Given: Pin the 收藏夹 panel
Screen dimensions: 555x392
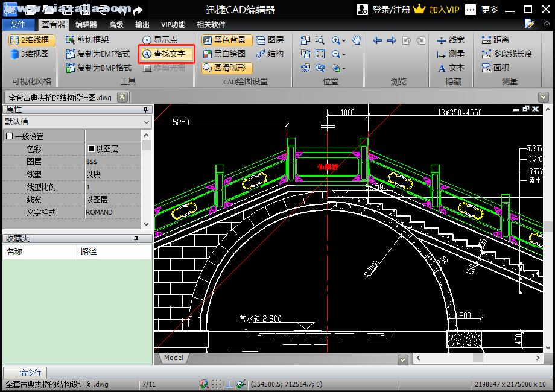Looking at the screenshot, I should pos(136,239).
